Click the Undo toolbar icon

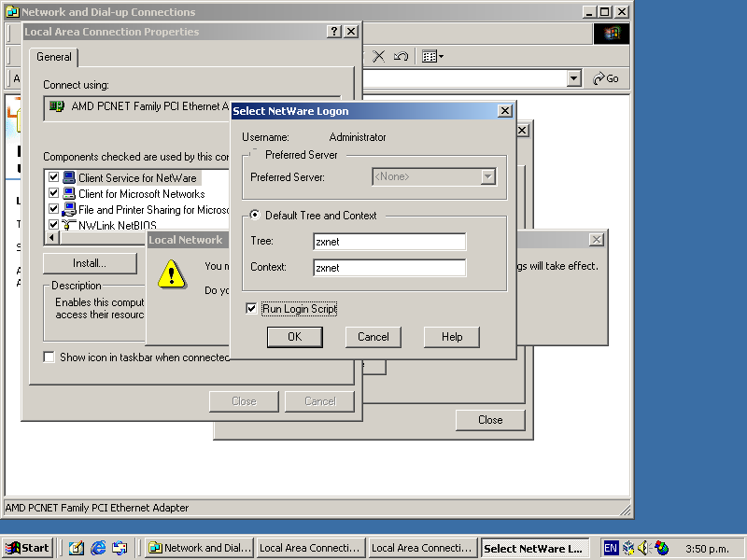(x=401, y=56)
